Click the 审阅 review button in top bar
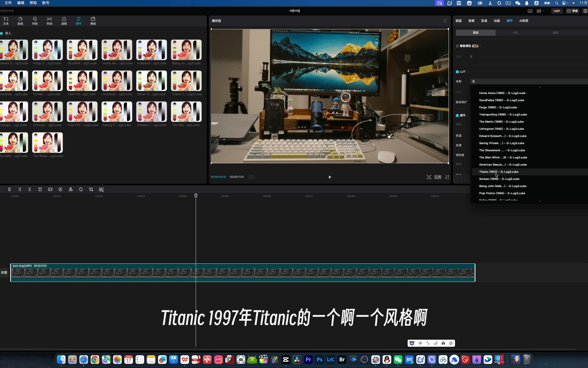This screenshot has height=368, width=588. coord(573,11)
